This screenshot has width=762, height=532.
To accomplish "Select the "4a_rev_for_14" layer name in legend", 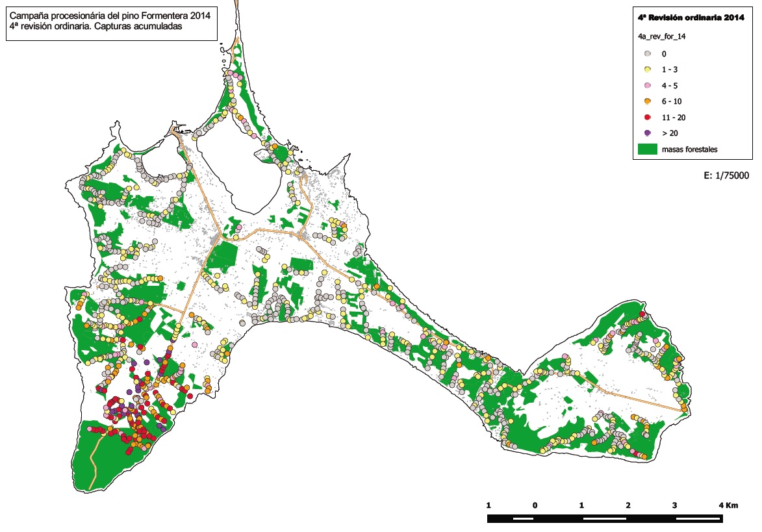I will pos(662,37).
